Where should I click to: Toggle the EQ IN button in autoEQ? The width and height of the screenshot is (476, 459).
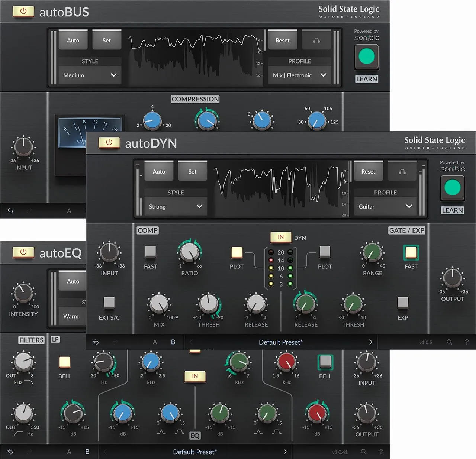point(195,376)
